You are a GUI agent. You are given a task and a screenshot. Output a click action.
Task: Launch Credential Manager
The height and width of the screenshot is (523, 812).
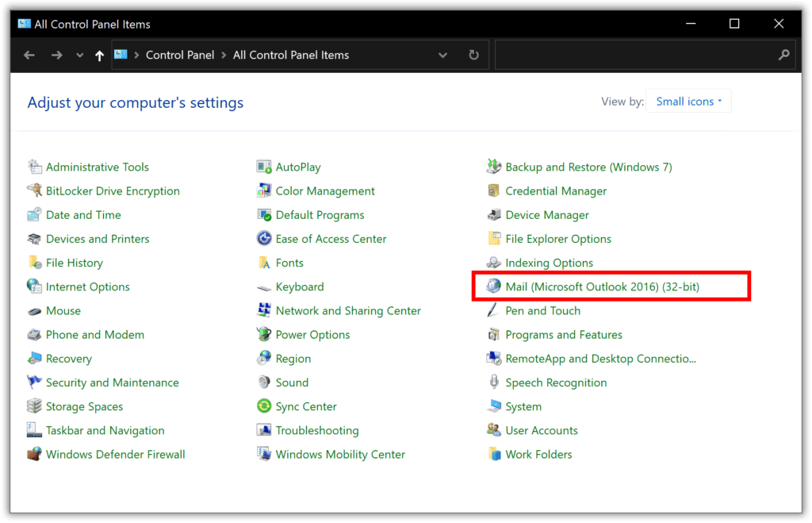click(556, 190)
